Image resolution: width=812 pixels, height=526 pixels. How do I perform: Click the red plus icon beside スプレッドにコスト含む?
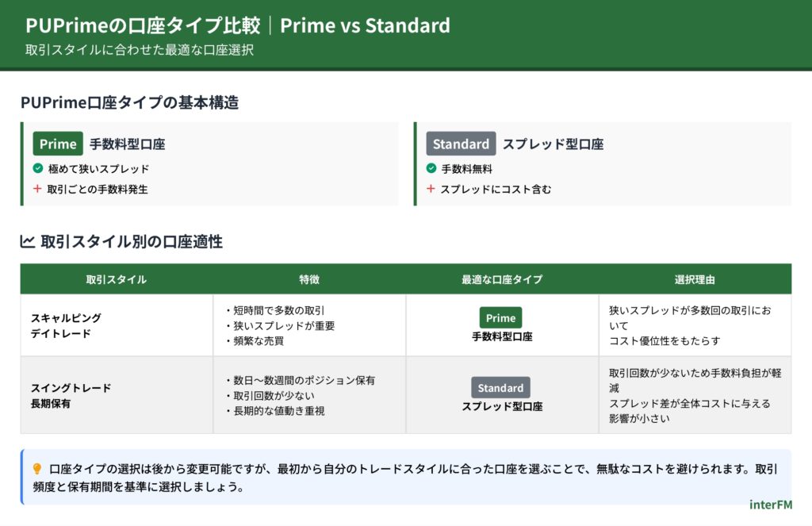tap(431, 189)
